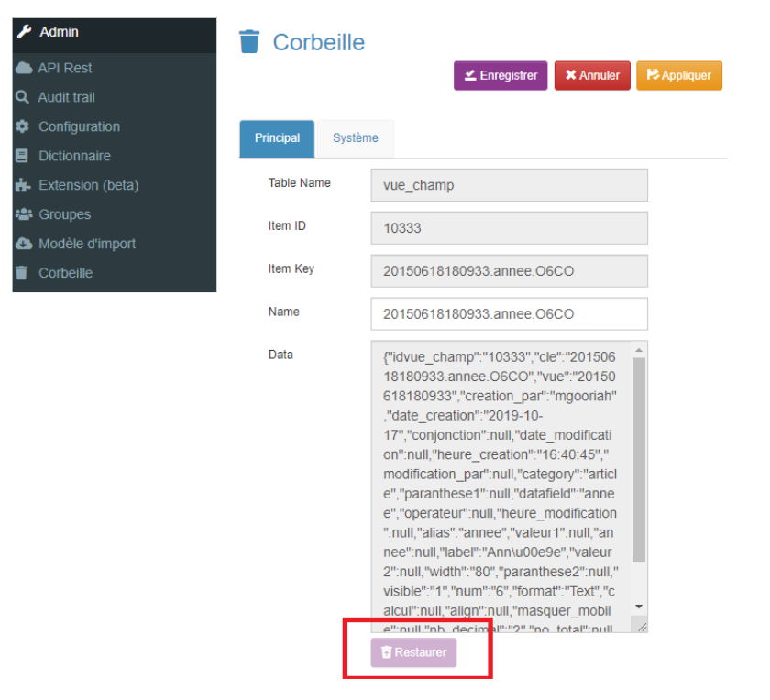This screenshot has height=700, width=770.
Task: Click the Table Name field vue_champ
Action: [x=509, y=185]
